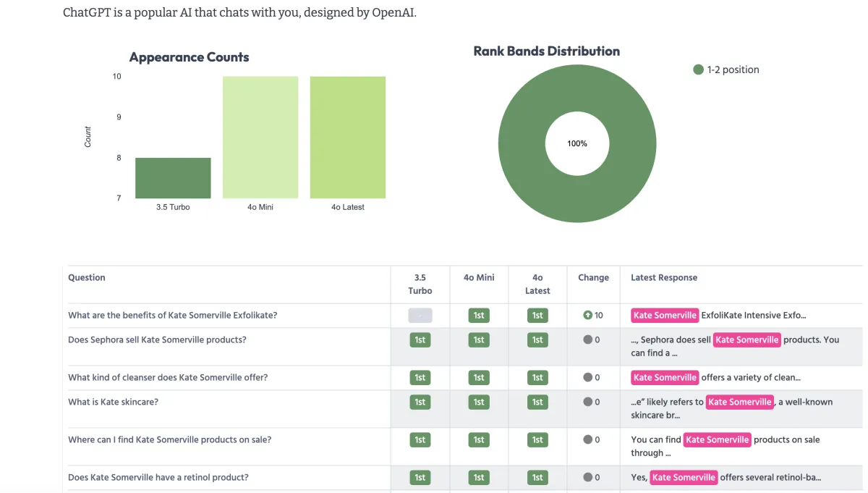Click the y-axis tick value 9

[119, 117]
